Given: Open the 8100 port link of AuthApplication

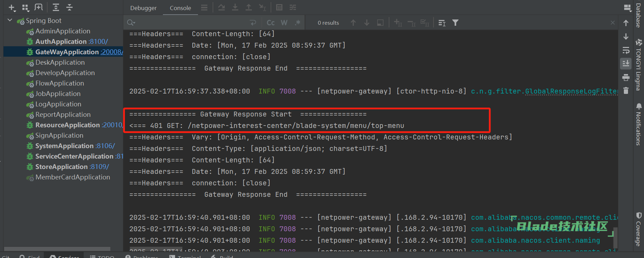Looking at the screenshot, I should point(99,41).
